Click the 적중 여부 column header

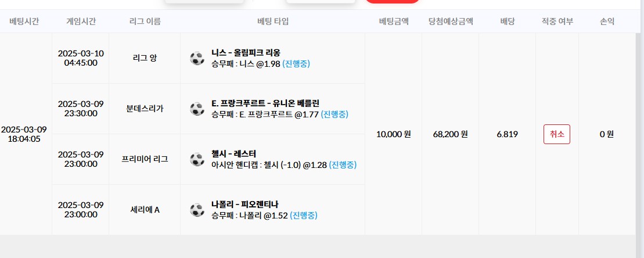pos(556,21)
